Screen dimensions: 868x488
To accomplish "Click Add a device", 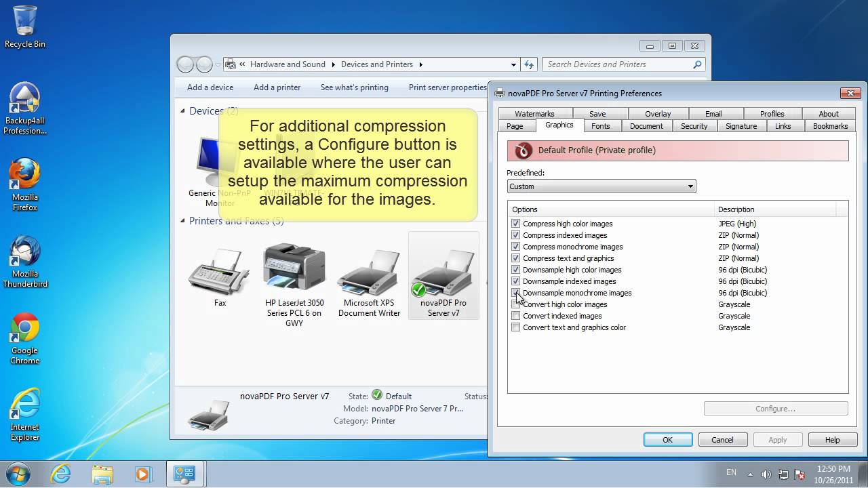I will pos(210,87).
